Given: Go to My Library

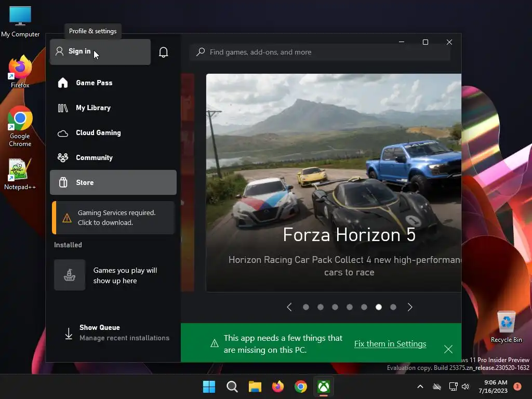Looking at the screenshot, I should pyautogui.click(x=113, y=108).
